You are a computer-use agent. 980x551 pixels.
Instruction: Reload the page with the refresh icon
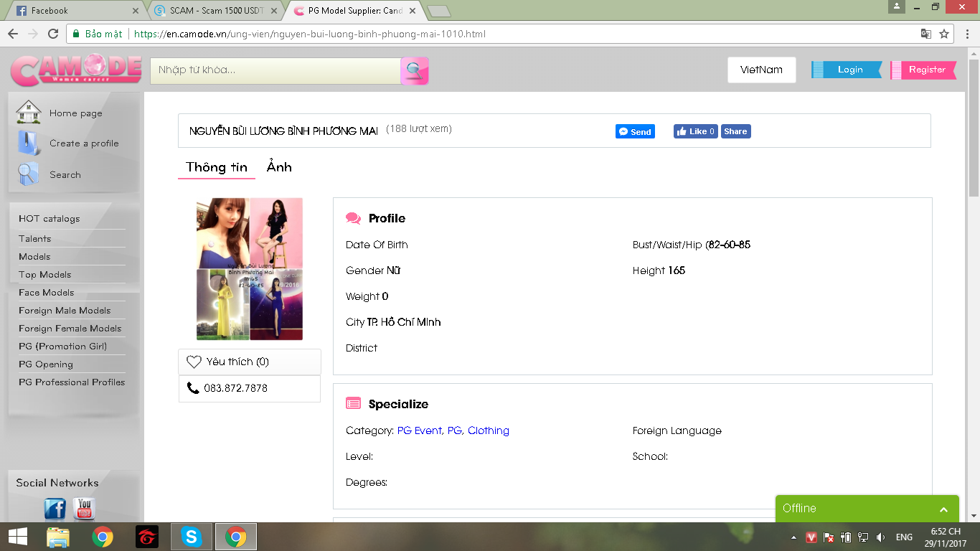point(53,34)
